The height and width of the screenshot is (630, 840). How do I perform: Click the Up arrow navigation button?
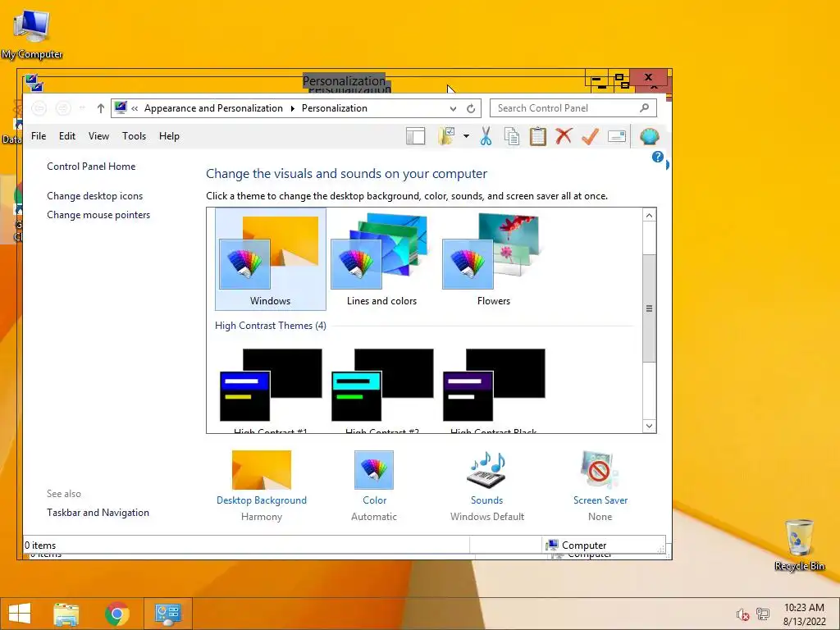(x=100, y=108)
